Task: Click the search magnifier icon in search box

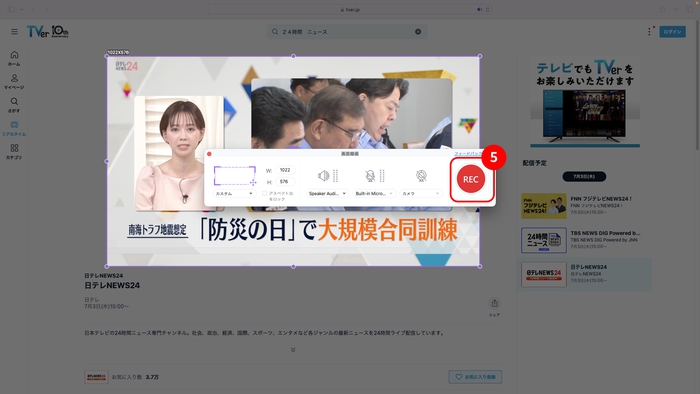Action: click(275, 32)
